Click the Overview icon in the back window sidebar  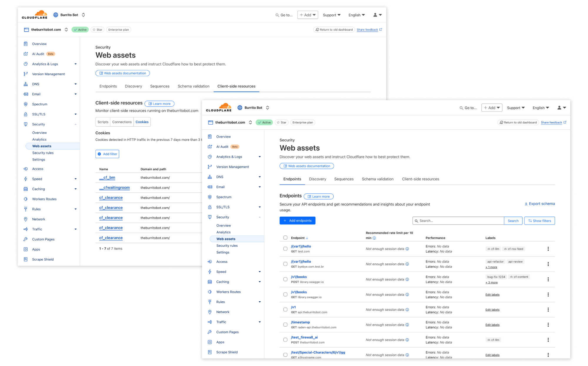(x=26, y=44)
